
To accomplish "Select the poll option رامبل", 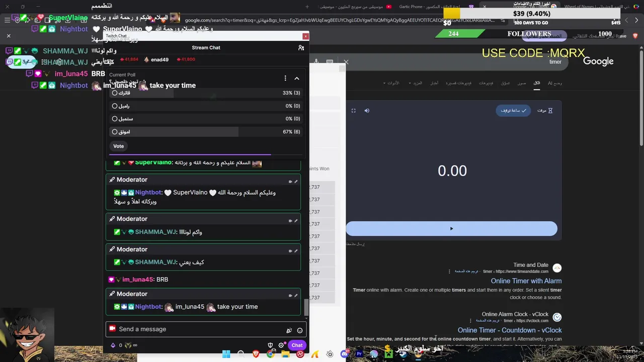I will pos(206,106).
